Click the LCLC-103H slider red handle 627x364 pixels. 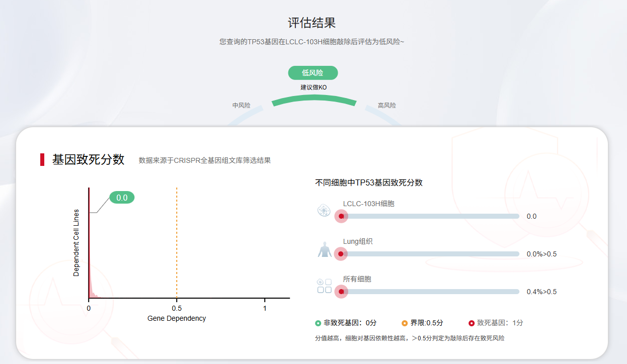[x=341, y=216]
